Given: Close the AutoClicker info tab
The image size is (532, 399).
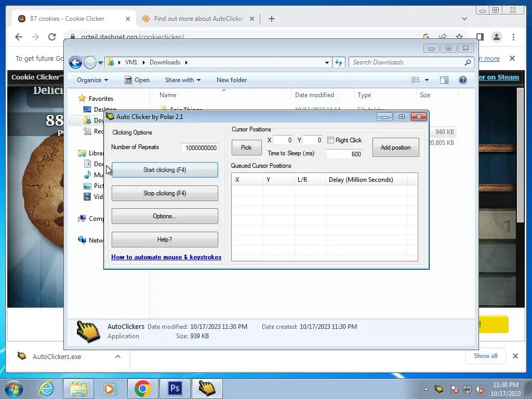Looking at the screenshot, I should (252, 19).
